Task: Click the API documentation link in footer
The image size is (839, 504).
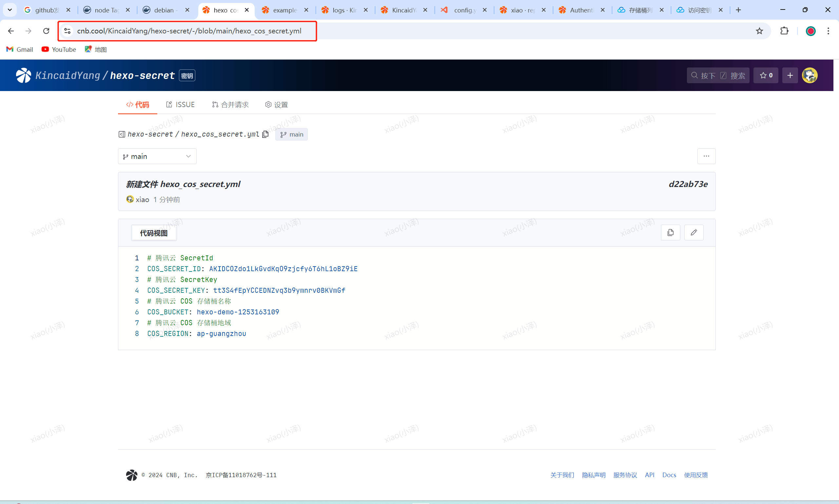Action: [649, 475]
